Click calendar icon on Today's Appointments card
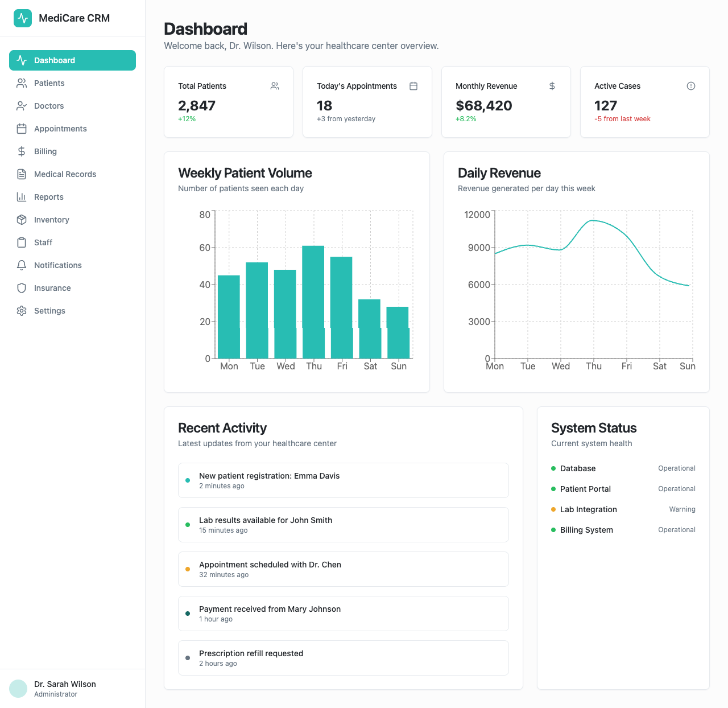This screenshot has height=708, width=728. pos(413,86)
